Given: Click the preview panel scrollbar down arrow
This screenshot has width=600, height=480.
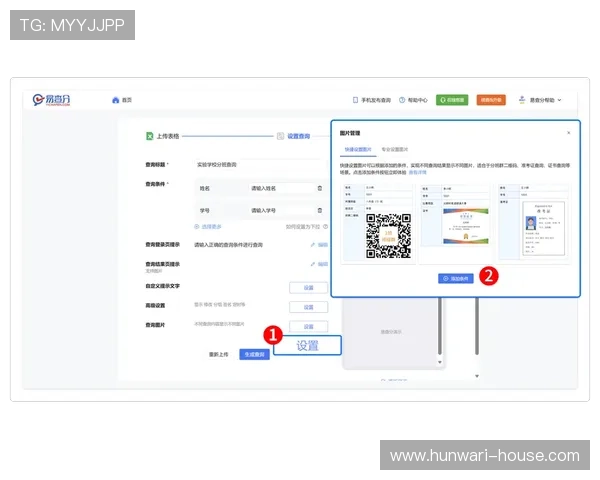Looking at the screenshot, I should coord(440,362).
